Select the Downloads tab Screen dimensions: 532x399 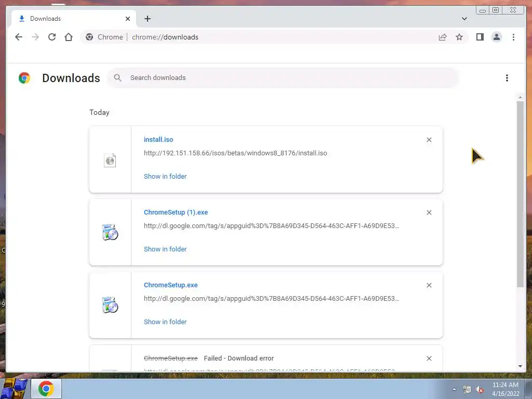74,19
